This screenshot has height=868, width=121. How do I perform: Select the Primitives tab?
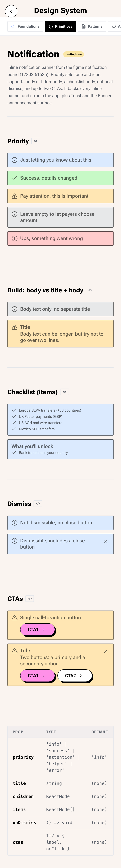tap(60, 26)
